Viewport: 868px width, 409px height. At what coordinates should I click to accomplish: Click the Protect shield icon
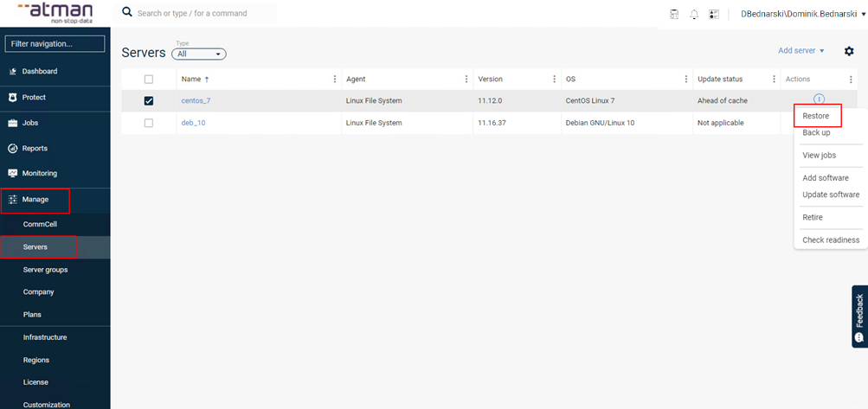[13, 98]
